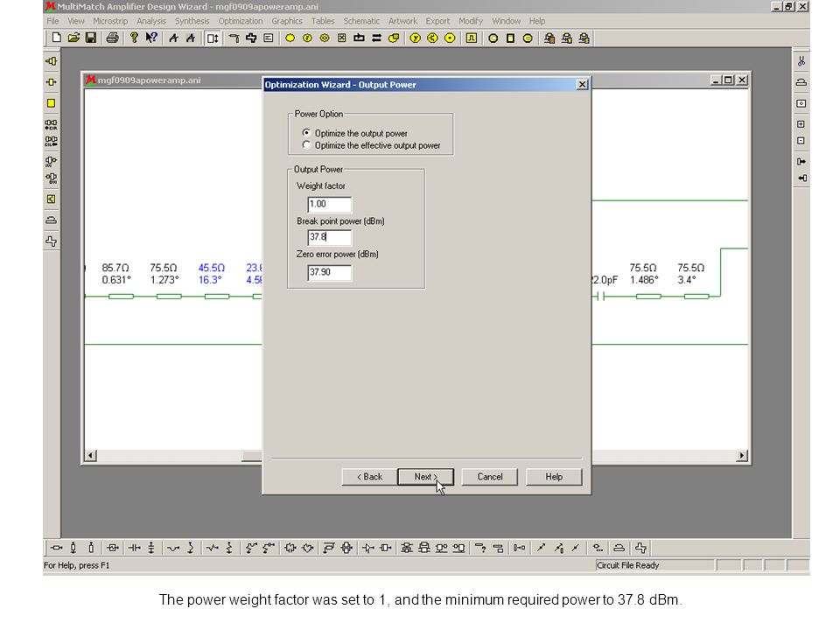This screenshot has height=630, width=840.
Task: Click the plain yellow square in left toolbar
Action: point(52,103)
